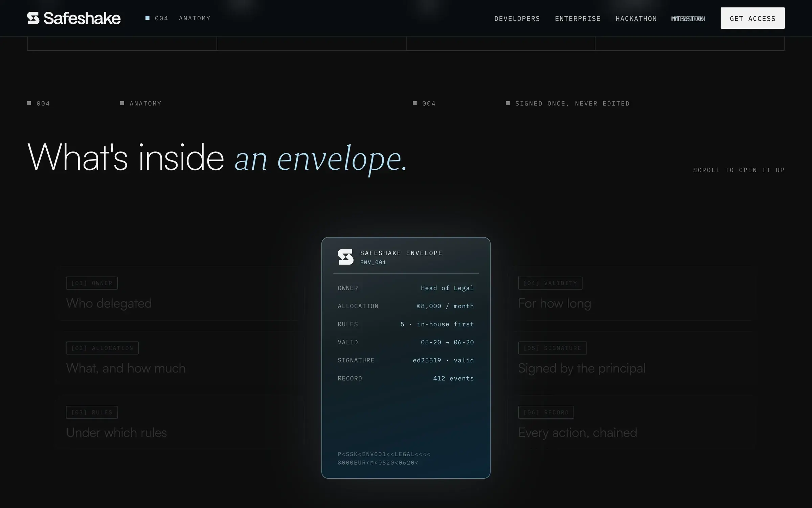Click the ALLOCATION €8,000 / month row
The height and width of the screenshot is (508, 812).
tap(406, 306)
